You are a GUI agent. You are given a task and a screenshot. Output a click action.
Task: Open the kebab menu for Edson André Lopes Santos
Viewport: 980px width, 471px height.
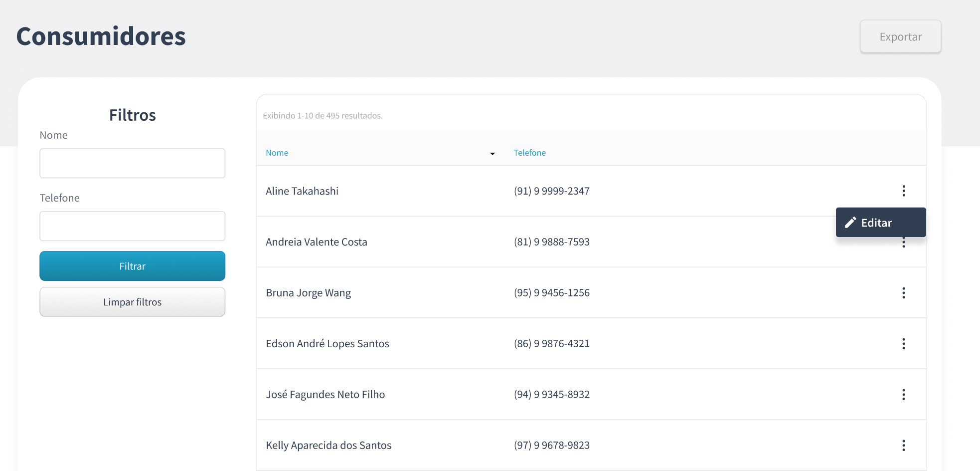(903, 344)
